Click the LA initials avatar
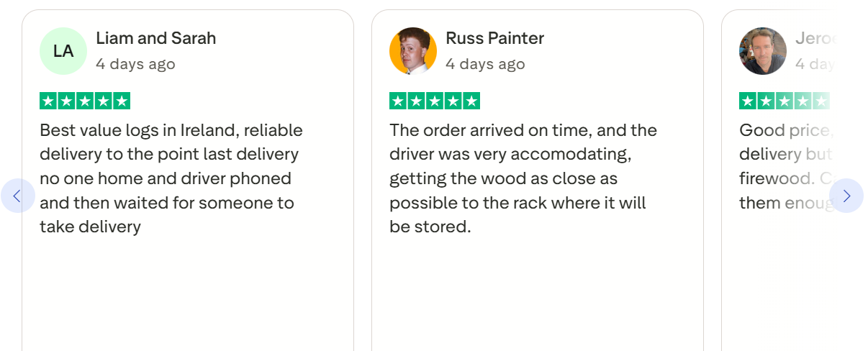The image size is (868, 351). coord(63,51)
